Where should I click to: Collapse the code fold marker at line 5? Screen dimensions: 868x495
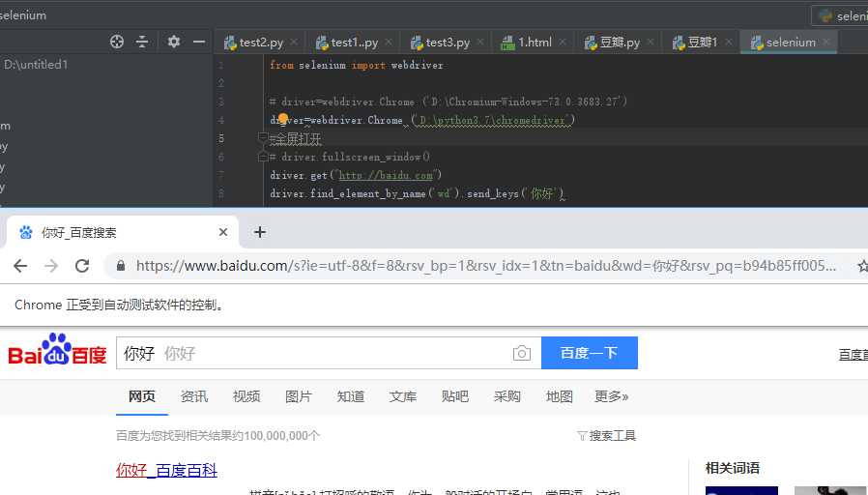pos(263,138)
